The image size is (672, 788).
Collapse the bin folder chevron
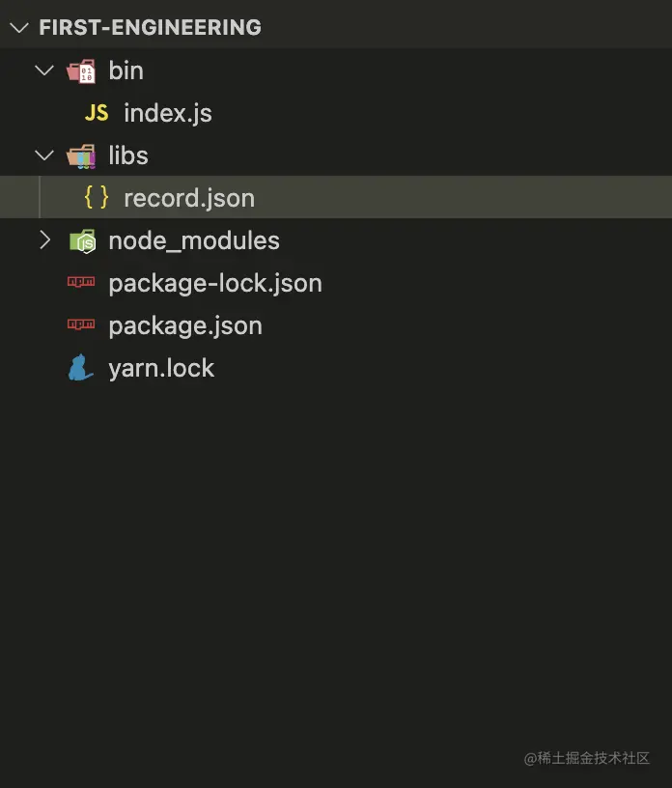click(44, 70)
